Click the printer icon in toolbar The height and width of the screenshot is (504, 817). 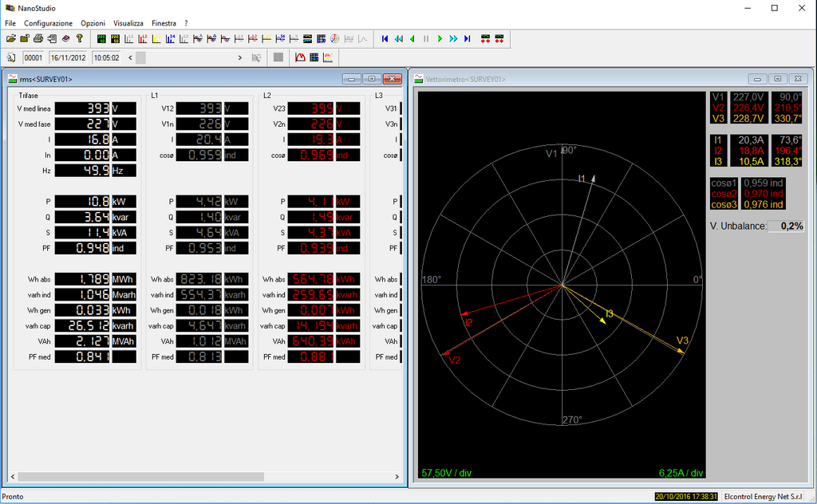coord(38,38)
